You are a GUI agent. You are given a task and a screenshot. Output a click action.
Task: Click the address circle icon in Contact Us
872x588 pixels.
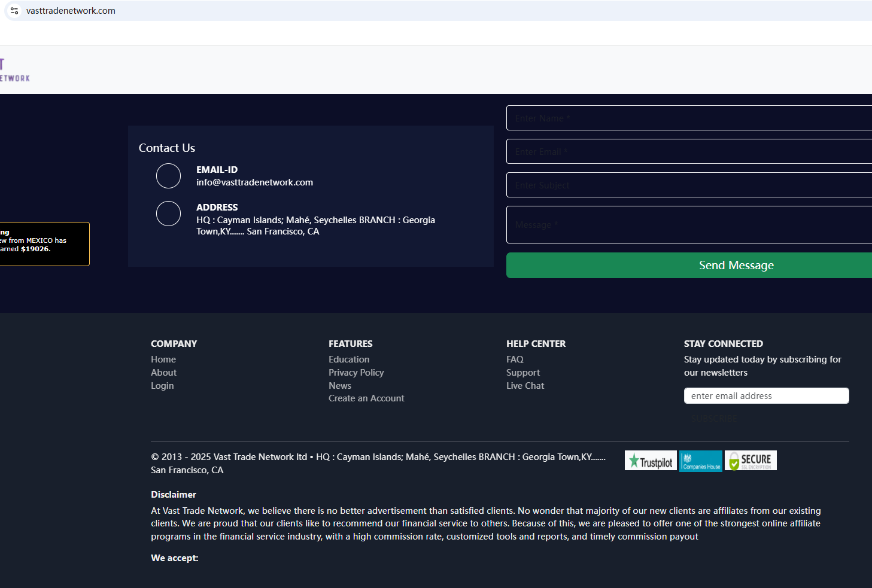(168, 214)
